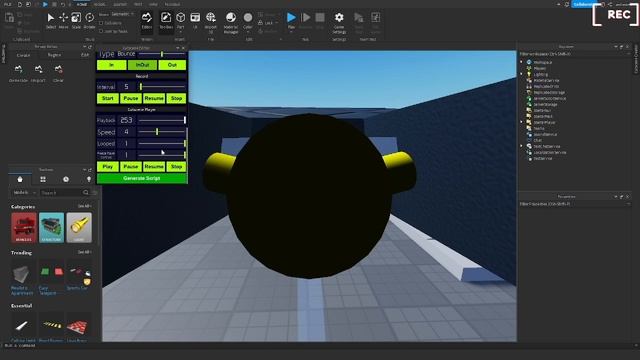Screen dimensions: 640x360
Task: Click the Toolbox search magnifier icon
Action: [86, 193]
